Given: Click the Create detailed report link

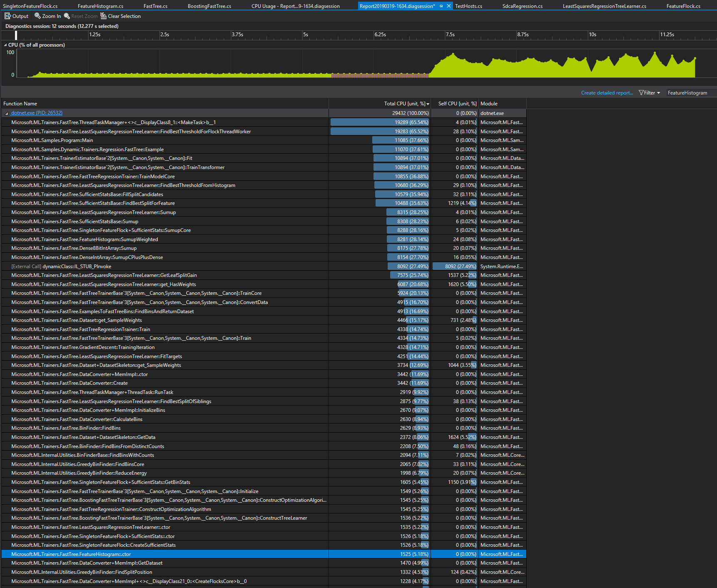Looking at the screenshot, I should pyautogui.click(x=606, y=92).
